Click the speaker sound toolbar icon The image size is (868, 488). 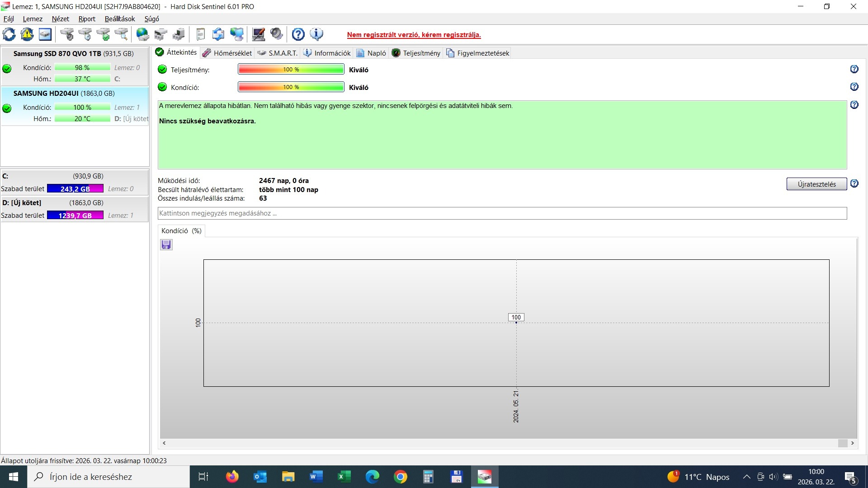(x=276, y=34)
